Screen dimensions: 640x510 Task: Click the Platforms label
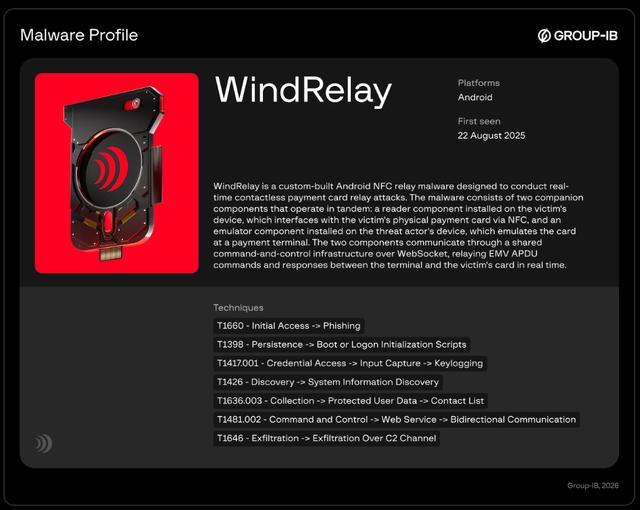point(479,83)
